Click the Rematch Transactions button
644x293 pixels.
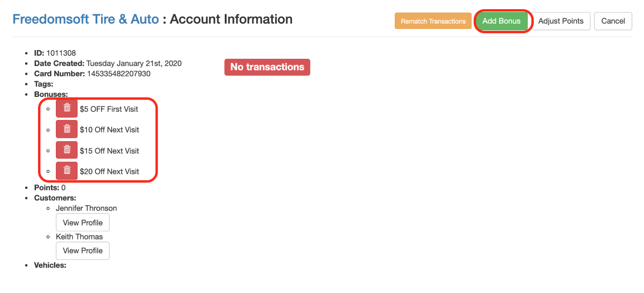pyautogui.click(x=433, y=21)
